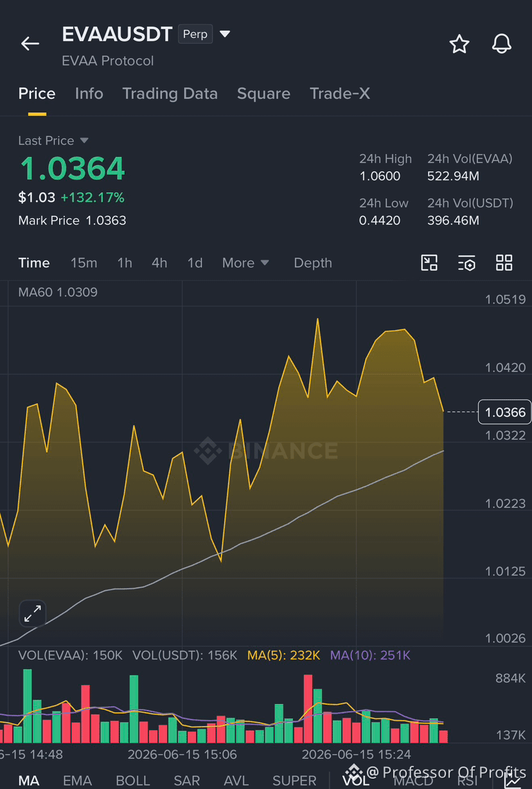Select the 4h interval
The image size is (532, 789).
click(x=159, y=263)
